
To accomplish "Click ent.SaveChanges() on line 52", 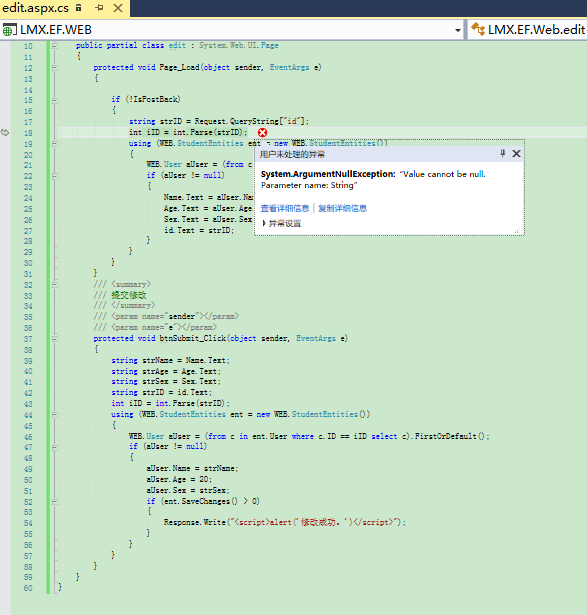I will (201, 501).
